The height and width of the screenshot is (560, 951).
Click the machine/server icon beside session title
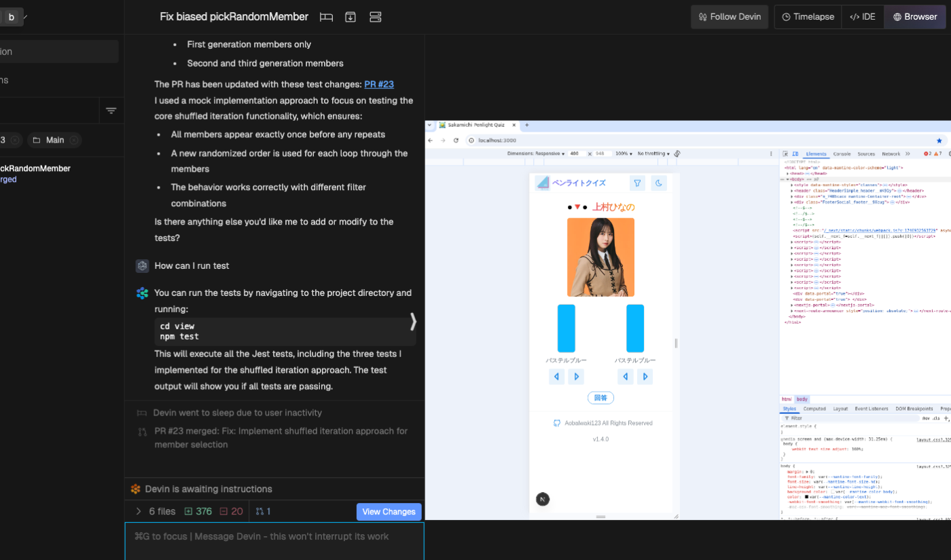click(x=375, y=17)
